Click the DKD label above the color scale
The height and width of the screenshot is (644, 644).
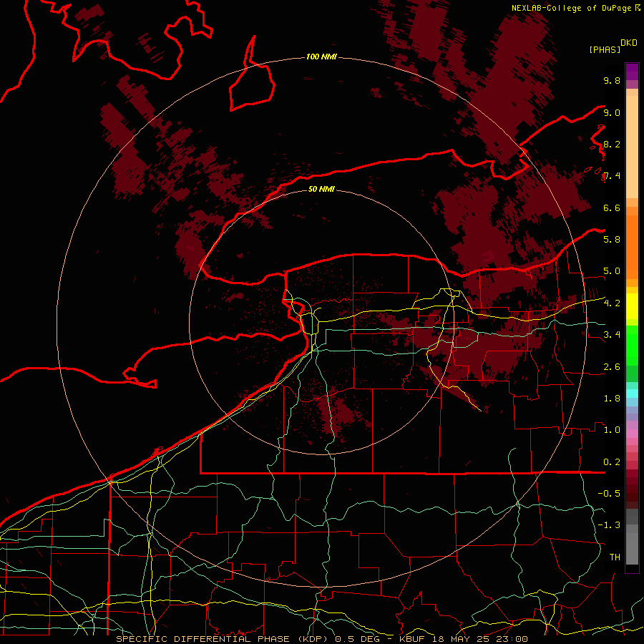[629, 43]
